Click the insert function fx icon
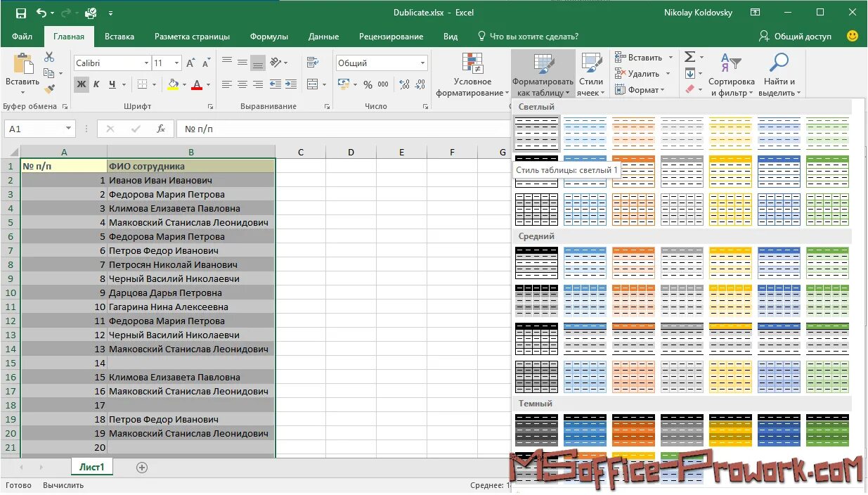This screenshot has width=868, height=495. (161, 129)
